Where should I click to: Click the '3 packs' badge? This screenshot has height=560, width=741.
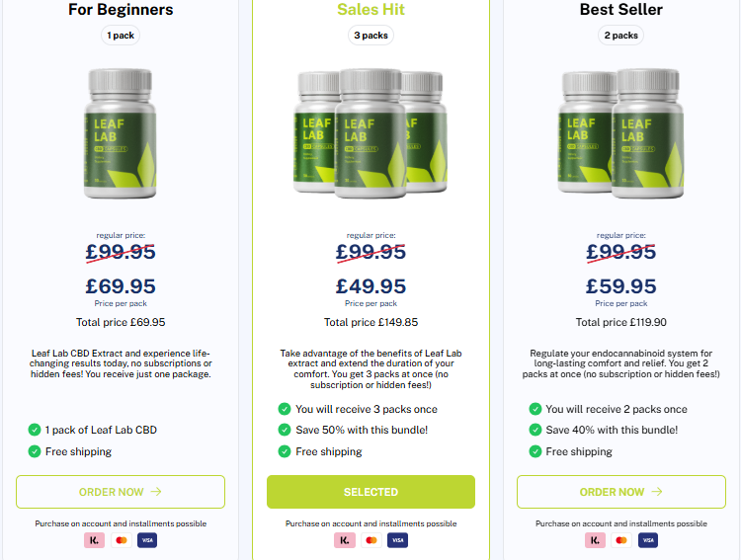click(370, 36)
